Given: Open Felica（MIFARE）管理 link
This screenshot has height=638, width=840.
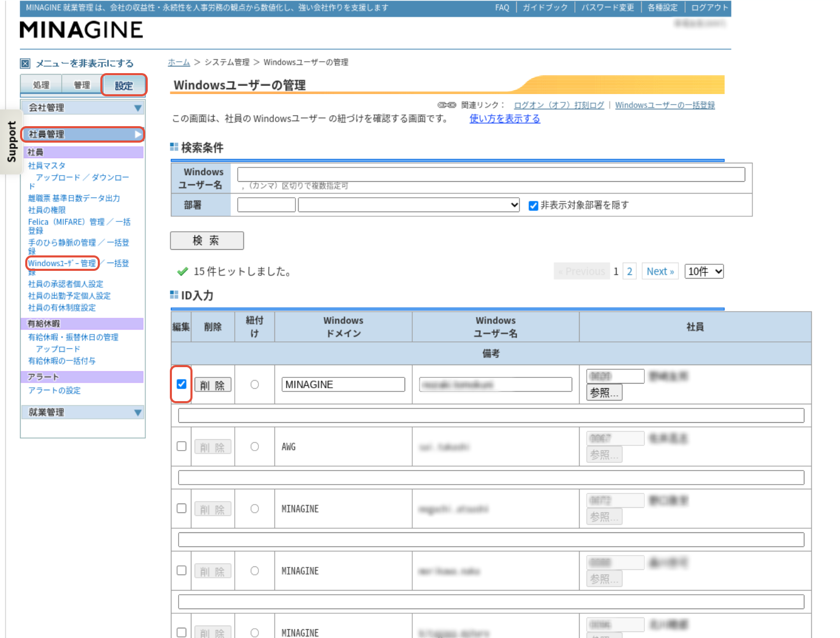Looking at the screenshot, I should (x=66, y=222).
